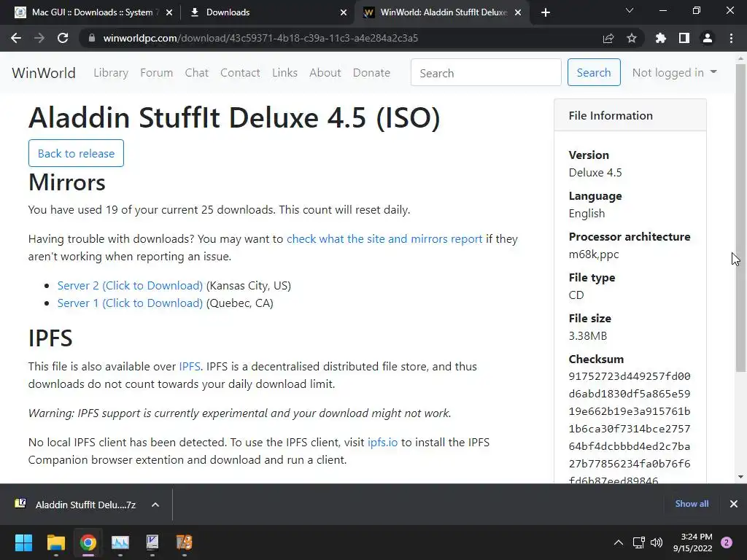Open the clock showing 3:24 PM
Viewport: 747px width, 560px height.
coord(693,542)
